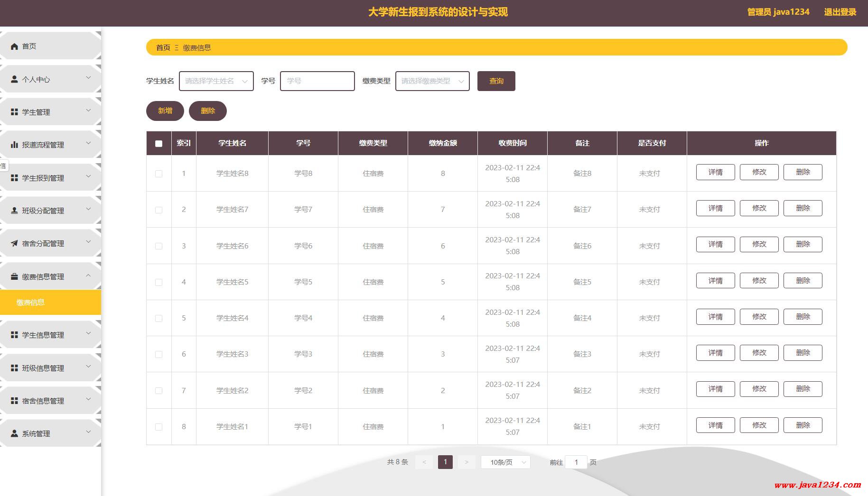Click the 学号4 cell
This screenshot has height=496, width=868.
click(x=303, y=318)
